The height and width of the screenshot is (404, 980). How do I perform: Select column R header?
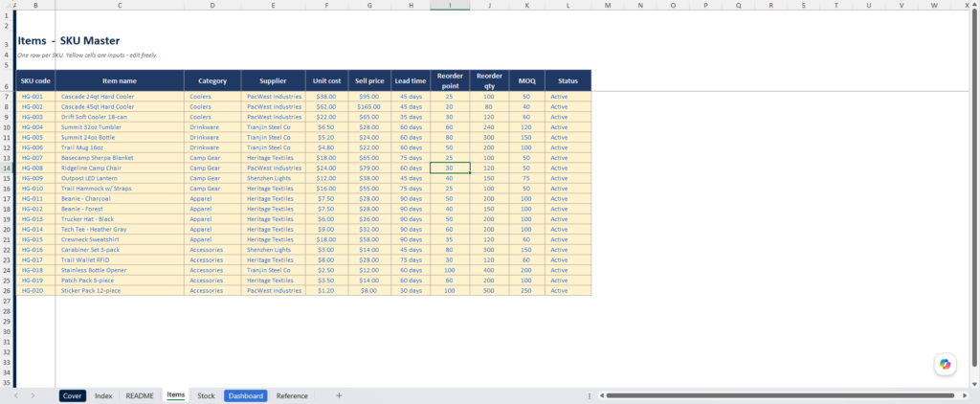coord(770,5)
